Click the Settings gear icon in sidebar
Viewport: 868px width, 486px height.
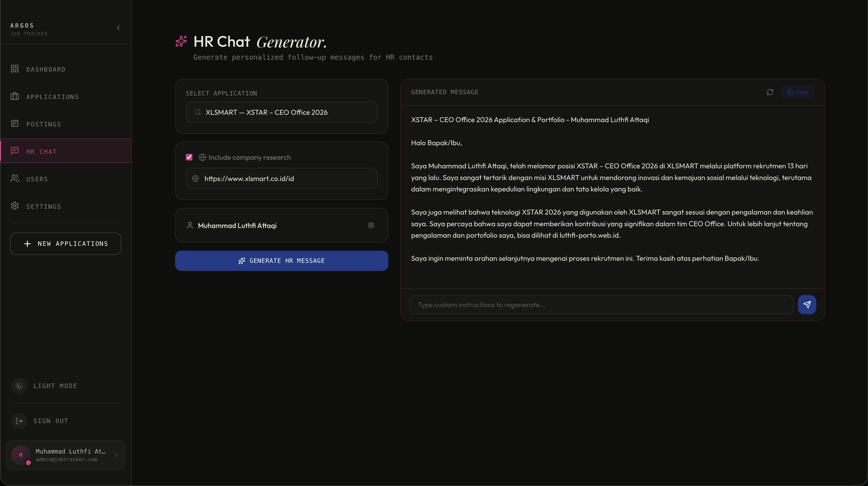tap(14, 206)
